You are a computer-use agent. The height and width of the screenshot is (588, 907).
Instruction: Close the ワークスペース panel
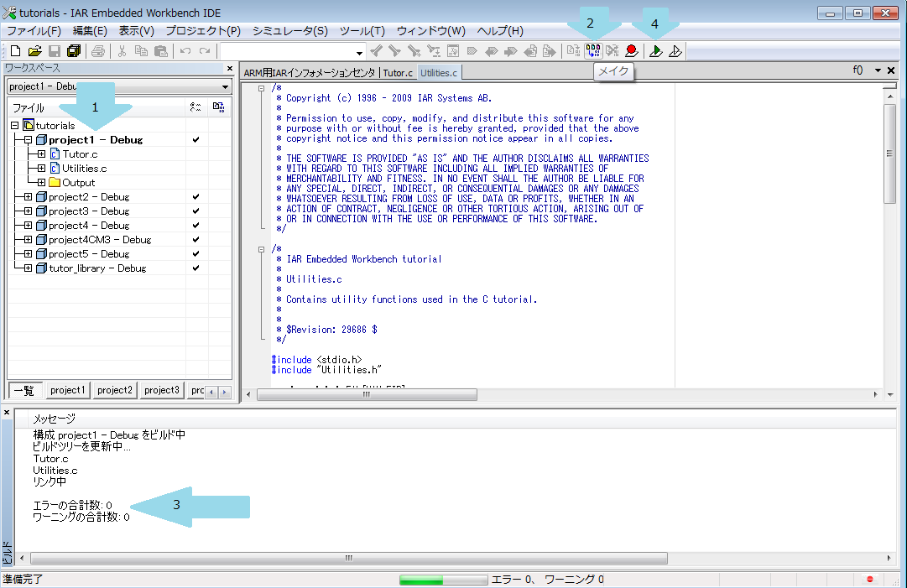point(230,69)
